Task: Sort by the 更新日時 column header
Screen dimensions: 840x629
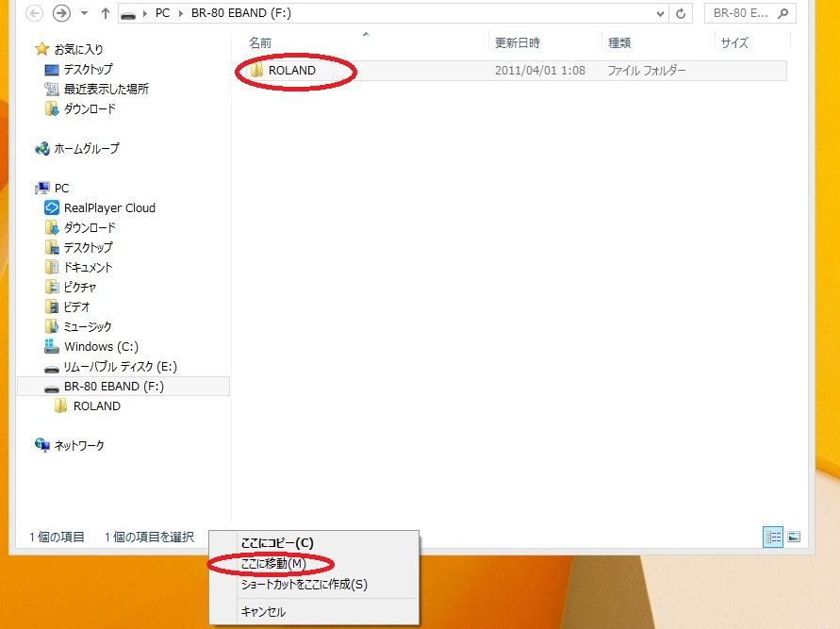Action: [x=517, y=42]
